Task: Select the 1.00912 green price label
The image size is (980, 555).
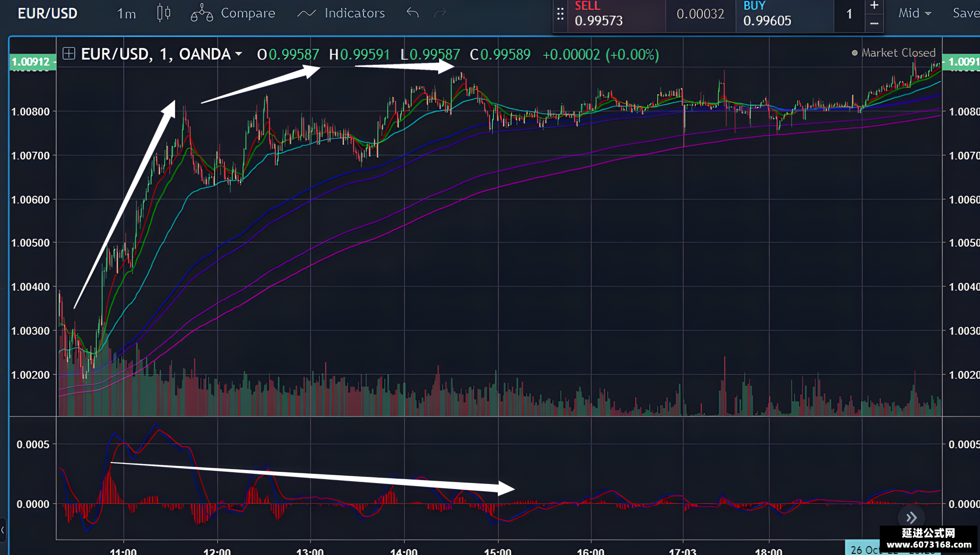Action: pos(31,62)
